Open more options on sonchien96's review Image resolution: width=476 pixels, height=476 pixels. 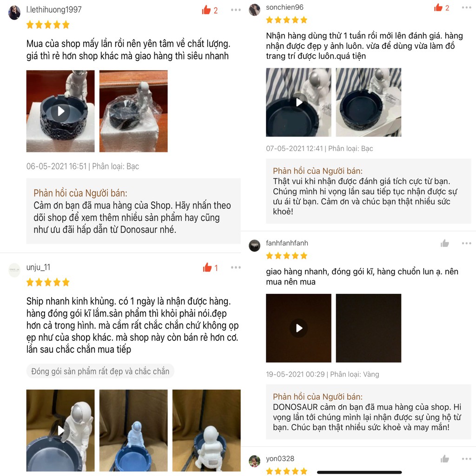click(466, 7)
